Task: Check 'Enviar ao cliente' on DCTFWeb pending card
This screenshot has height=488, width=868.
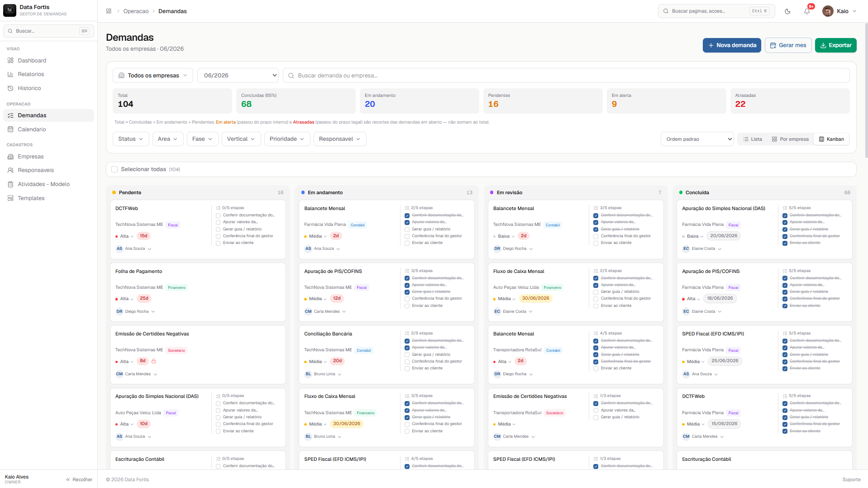Action: click(x=218, y=243)
